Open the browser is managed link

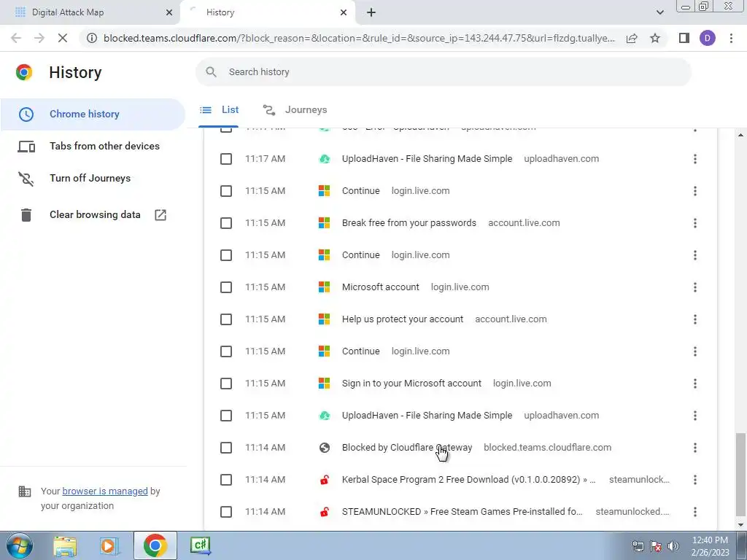point(105,491)
